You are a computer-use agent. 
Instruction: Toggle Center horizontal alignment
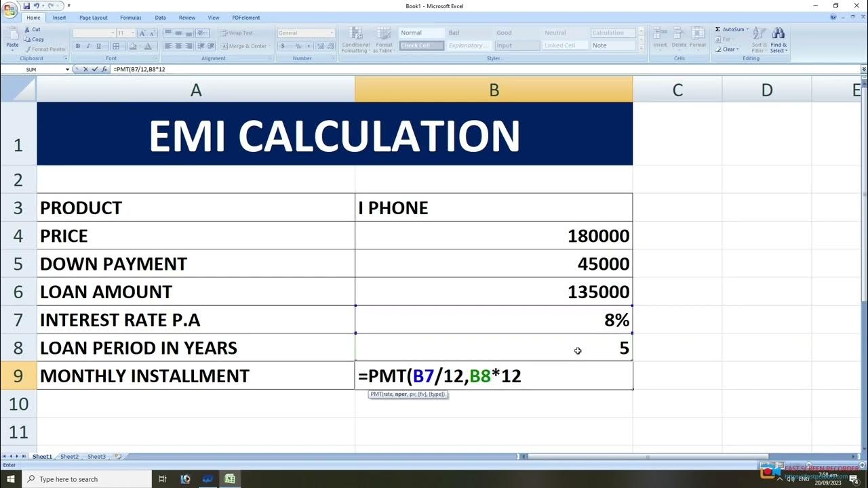(178, 46)
